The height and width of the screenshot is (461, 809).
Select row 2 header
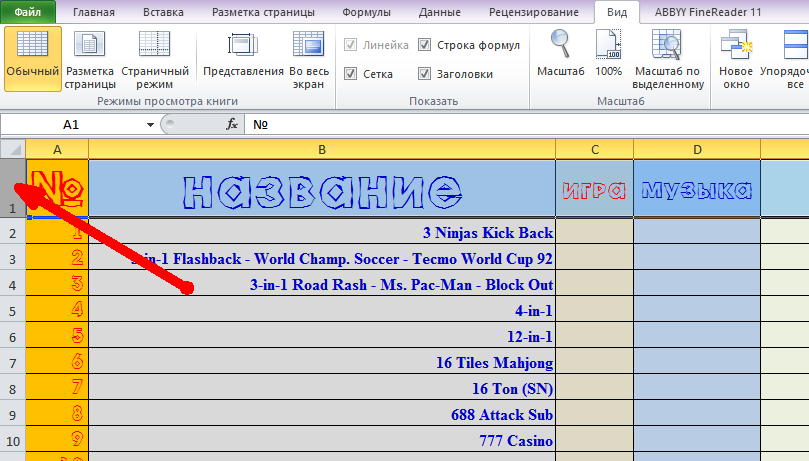click(13, 231)
